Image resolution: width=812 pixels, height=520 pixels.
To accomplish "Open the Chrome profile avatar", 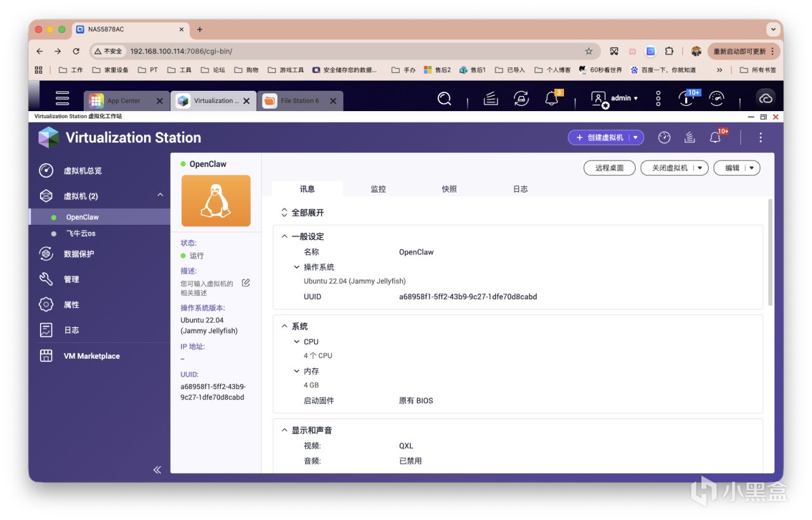I will click(696, 51).
